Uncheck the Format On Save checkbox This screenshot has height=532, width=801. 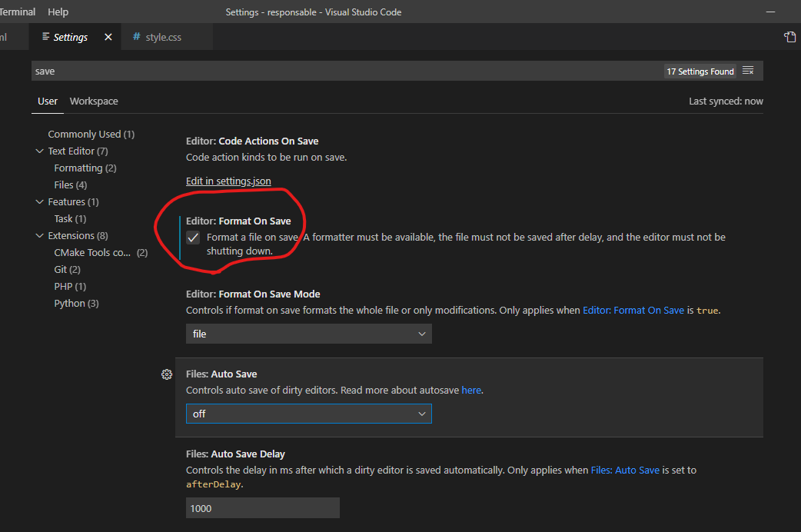click(x=193, y=238)
